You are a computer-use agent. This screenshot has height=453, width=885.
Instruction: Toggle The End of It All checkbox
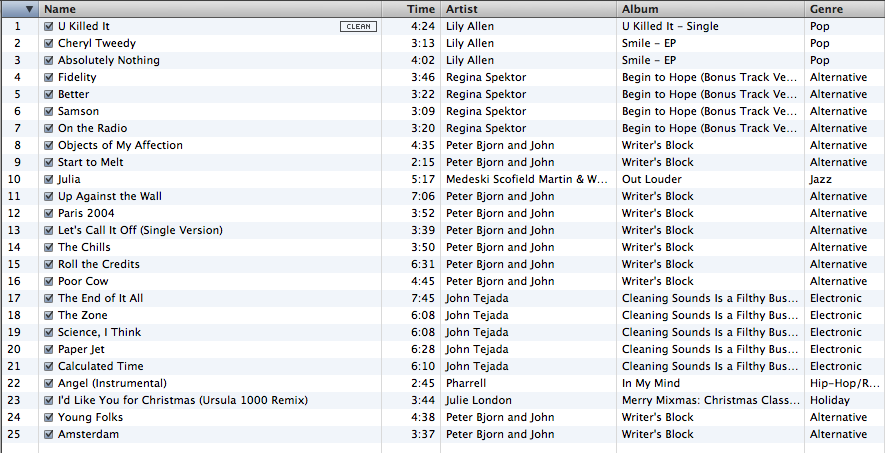[x=49, y=298]
